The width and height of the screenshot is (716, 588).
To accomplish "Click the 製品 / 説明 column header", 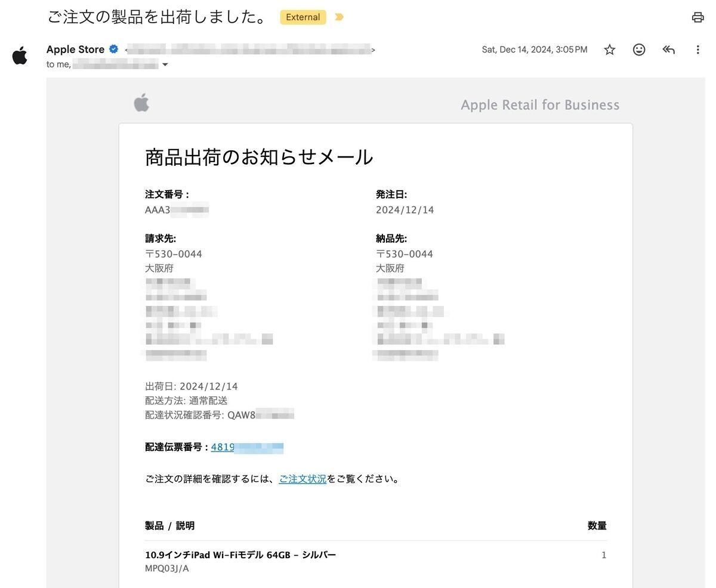I will [x=169, y=525].
